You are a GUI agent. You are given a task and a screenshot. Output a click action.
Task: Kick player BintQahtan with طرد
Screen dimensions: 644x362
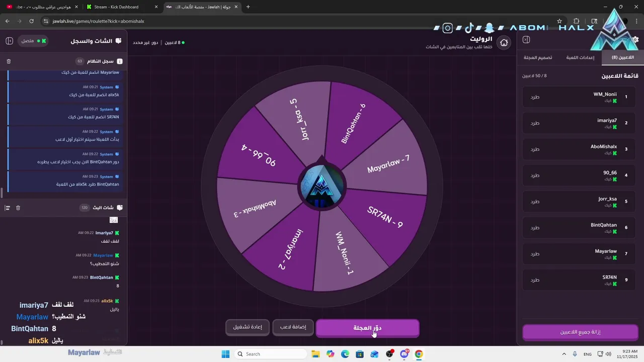click(x=535, y=227)
